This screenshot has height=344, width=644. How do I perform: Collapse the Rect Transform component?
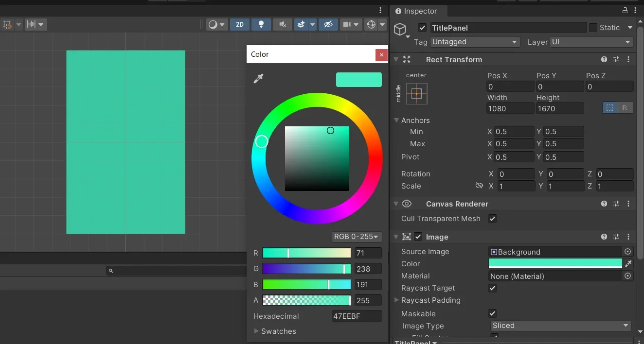396,59
